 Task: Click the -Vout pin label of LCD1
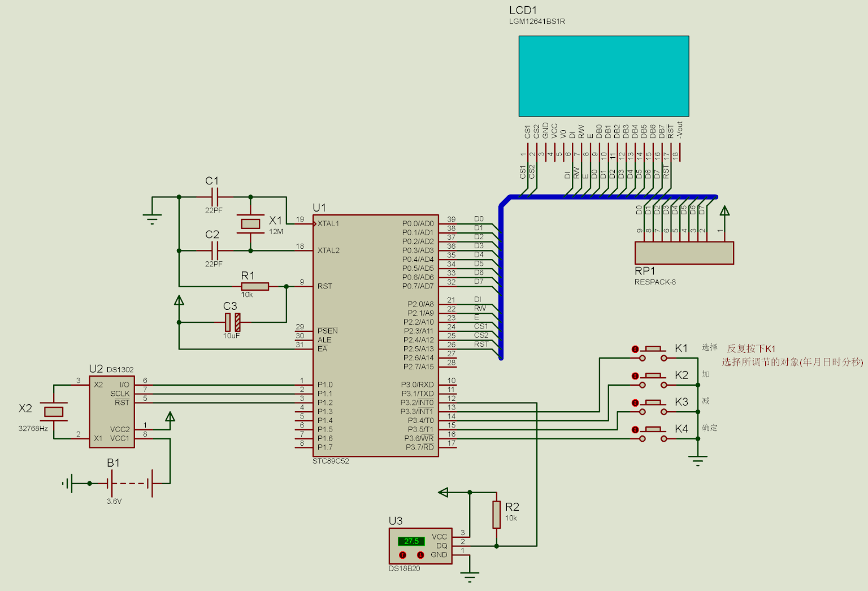click(679, 130)
